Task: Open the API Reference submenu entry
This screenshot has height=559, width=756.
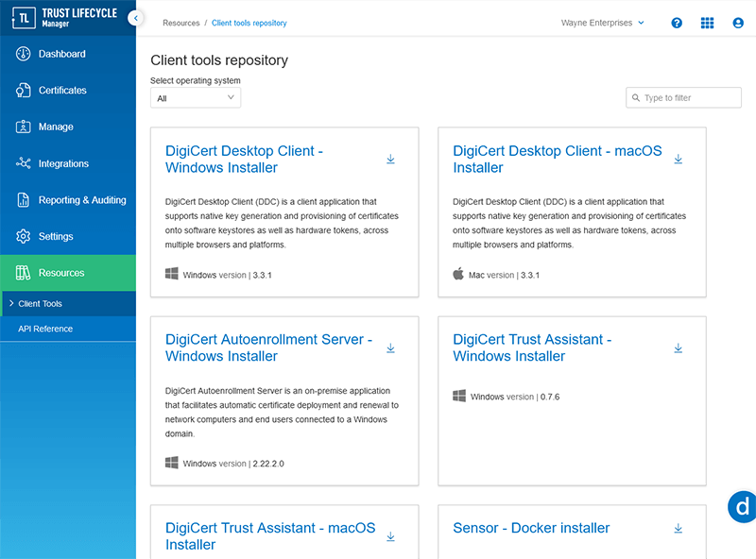Action: click(x=68, y=329)
